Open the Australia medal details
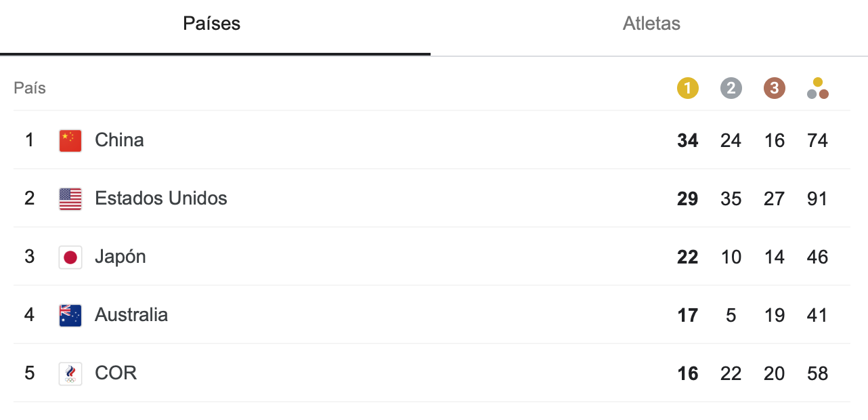The image size is (868, 420). (x=432, y=315)
